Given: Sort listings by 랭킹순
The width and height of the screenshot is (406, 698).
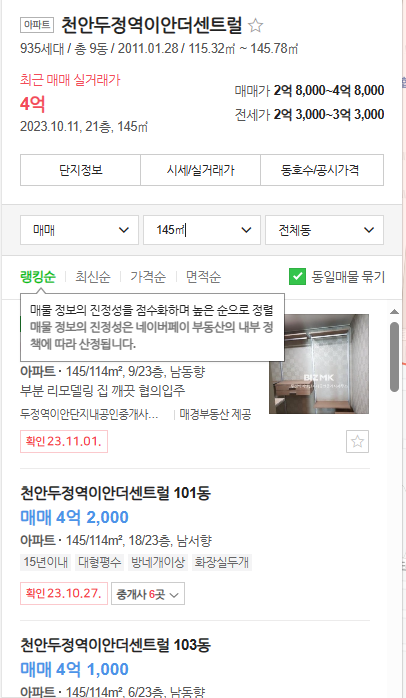Looking at the screenshot, I should pyautogui.click(x=38, y=276).
